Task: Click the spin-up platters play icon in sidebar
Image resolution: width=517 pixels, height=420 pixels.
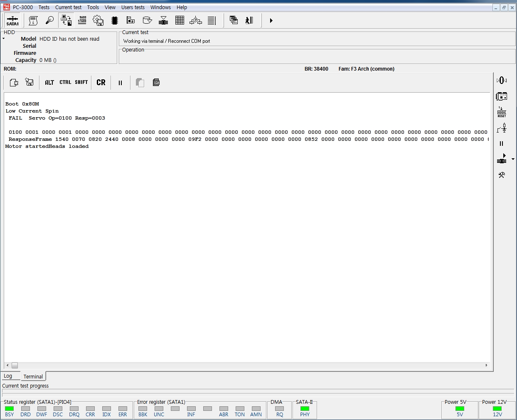Action: 502,159
